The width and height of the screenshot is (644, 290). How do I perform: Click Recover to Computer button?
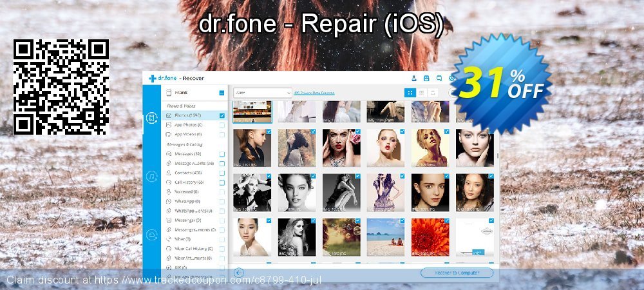(x=457, y=273)
